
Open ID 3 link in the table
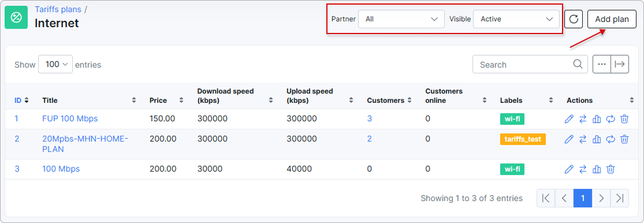17,169
